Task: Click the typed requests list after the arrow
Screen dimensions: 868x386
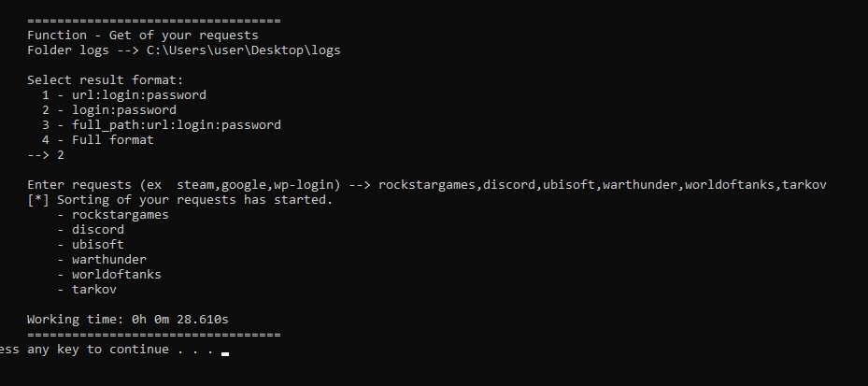Action: pyautogui.click(x=603, y=185)
